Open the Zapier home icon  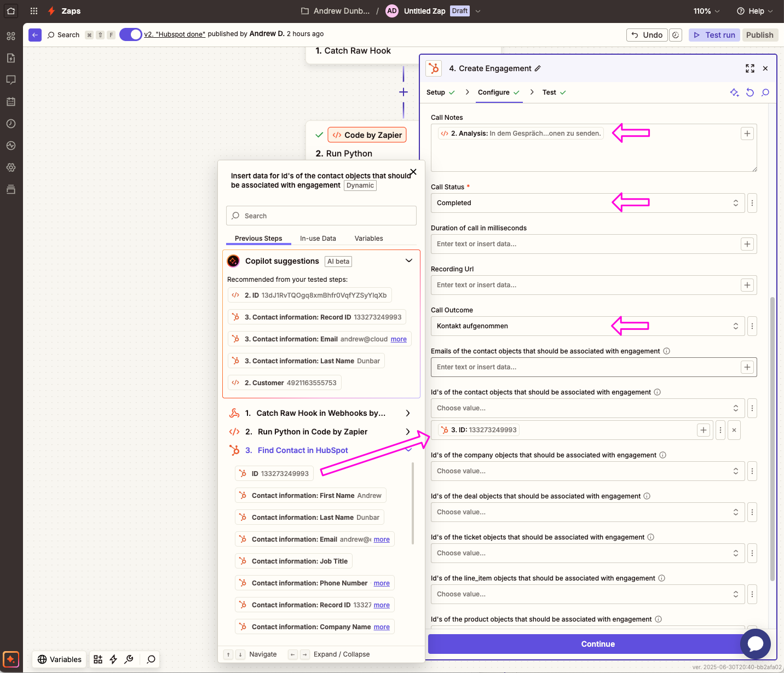tap(11, 10)
